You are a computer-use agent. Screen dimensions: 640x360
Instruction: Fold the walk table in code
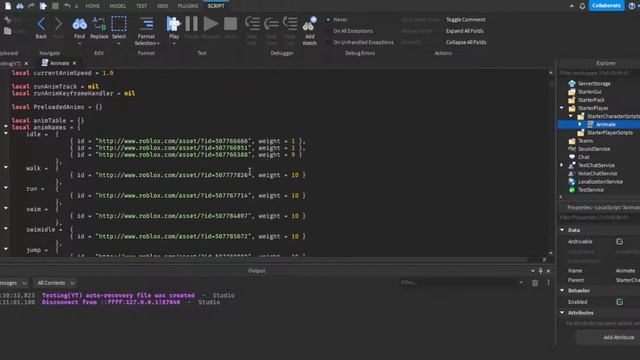(x=6, y=167)
